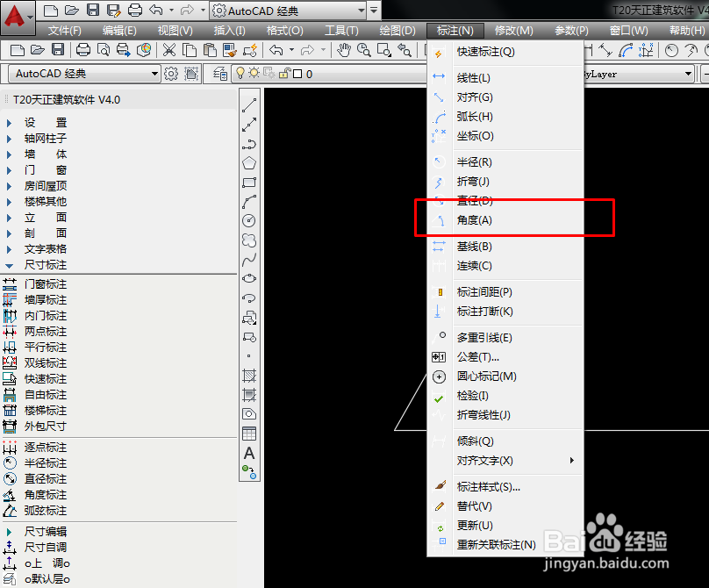The width and height of the screenshot is (709, 588).
Task: Choose 多重引线(E) from menu
Action: (505, 338)
